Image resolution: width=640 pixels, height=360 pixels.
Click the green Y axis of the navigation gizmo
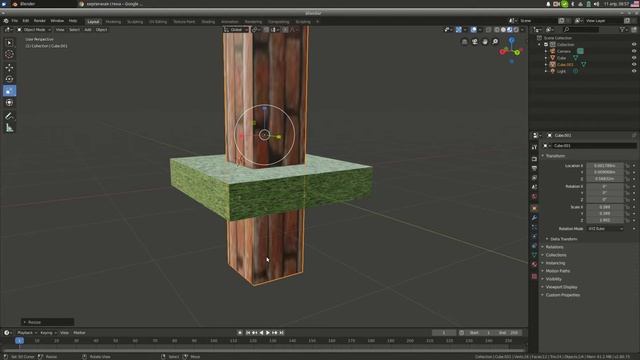tap(518, 52)
